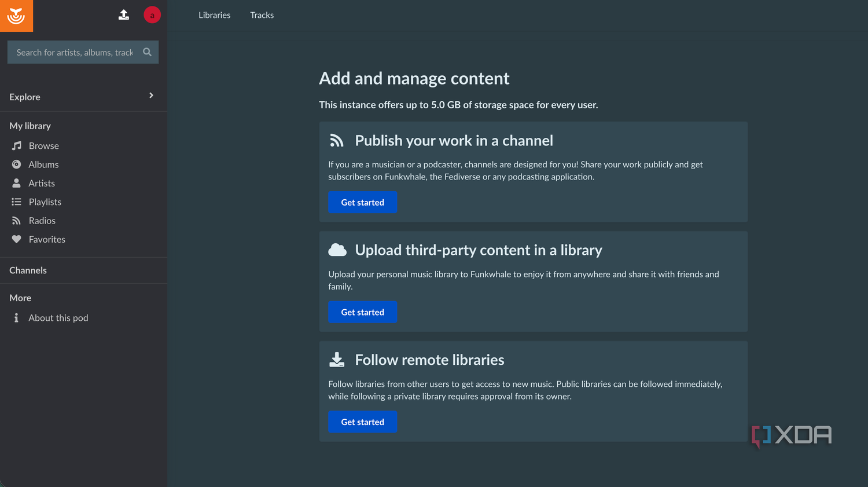Open Playlists from the sidebar
Screen dimensions: 868x487
click(45, 202)
